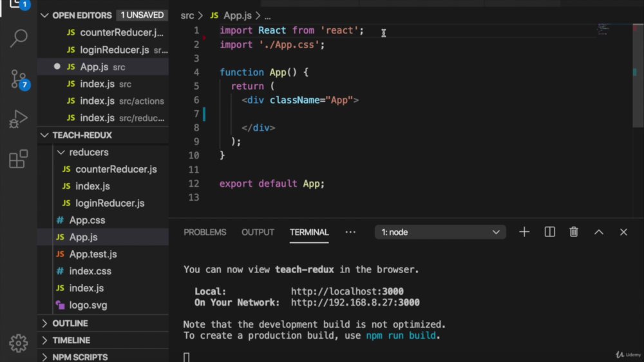
Task: Expand the NPM SCRIPTS section
Action: [103, 357]
